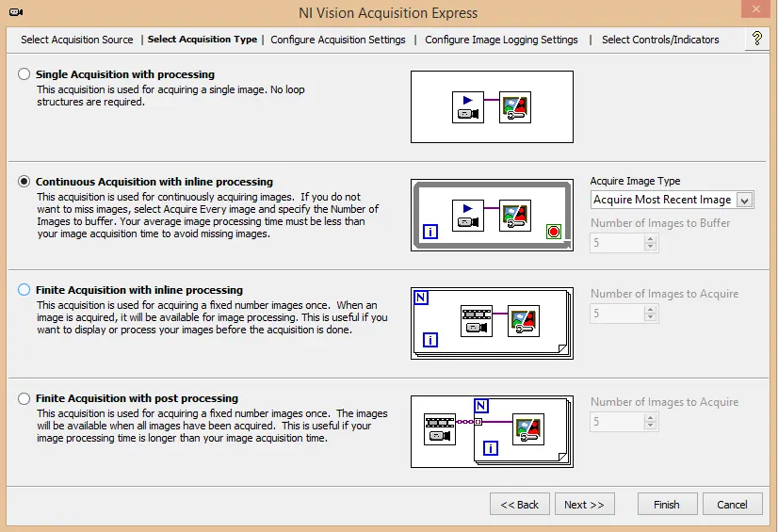Cancel the acquisition wizard
Screen dimensions: 778x532
pos(732,505)
